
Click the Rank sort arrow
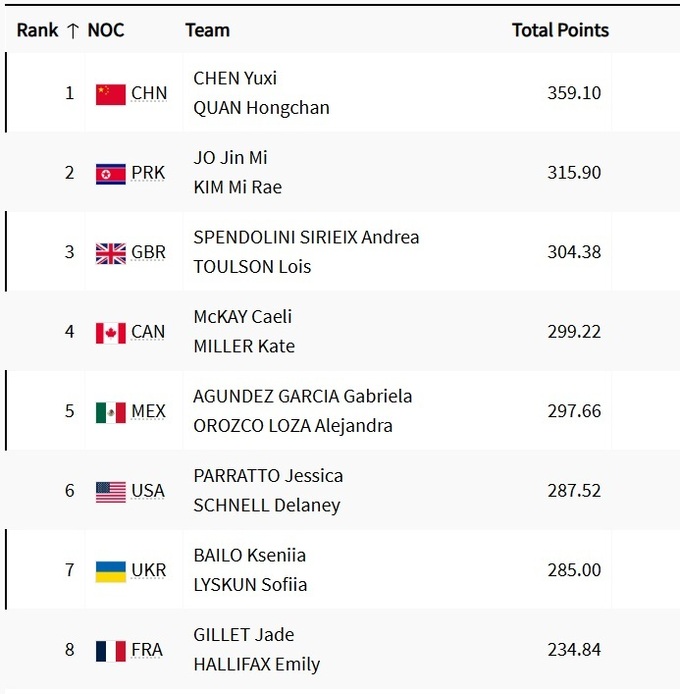coord(72,30)
